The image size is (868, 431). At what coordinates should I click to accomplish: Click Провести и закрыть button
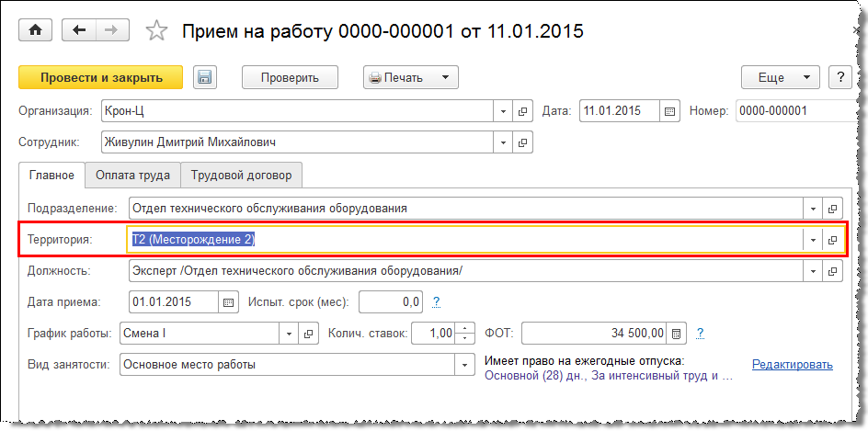point(101,77)
